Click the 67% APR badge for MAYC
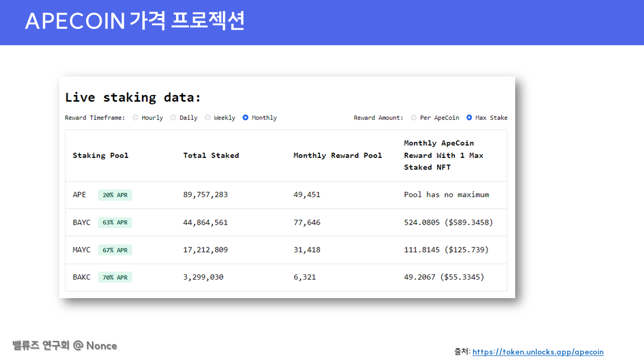Image resolution: width=644 pixels, height=362 pixels. click(x=115, y=249)
